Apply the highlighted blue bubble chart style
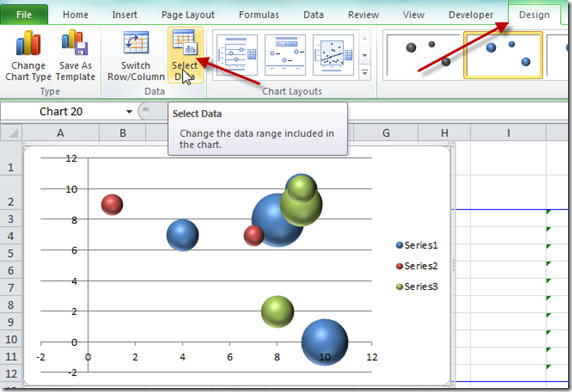The width and height of the screenshot is (572, 392). tap(503, 55)
